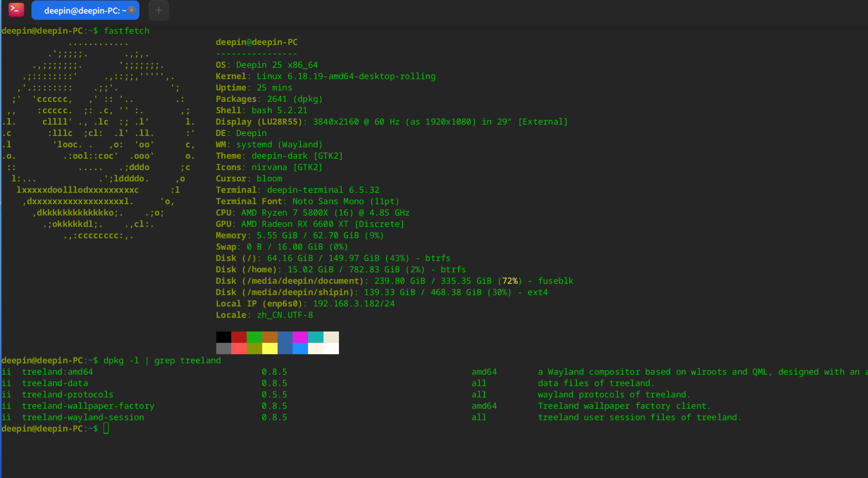Click '64.16 GiB / 149.97 GiB' root disk value
868x478 pixels.
pos(323,258)
